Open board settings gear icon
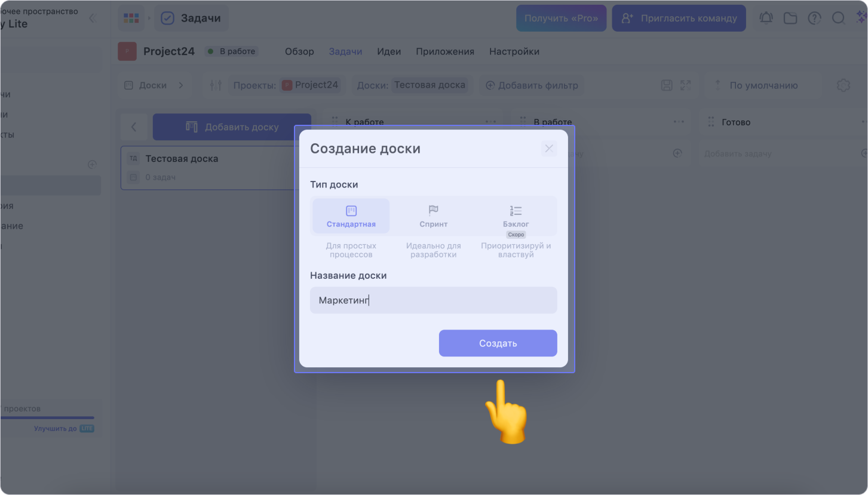The height and width of the screenshot is (495, 868). (843, 85)
